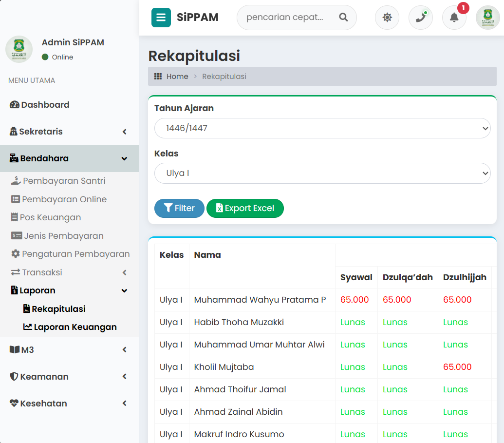Click the user avatar in top bar

click(487, 18)
